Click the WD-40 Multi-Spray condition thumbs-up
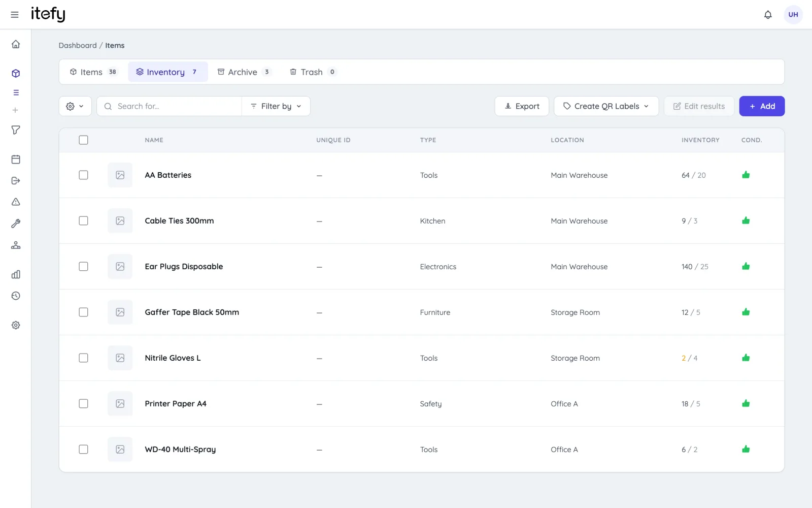Viewport: 812px width, 508px height. coord(746,449)
